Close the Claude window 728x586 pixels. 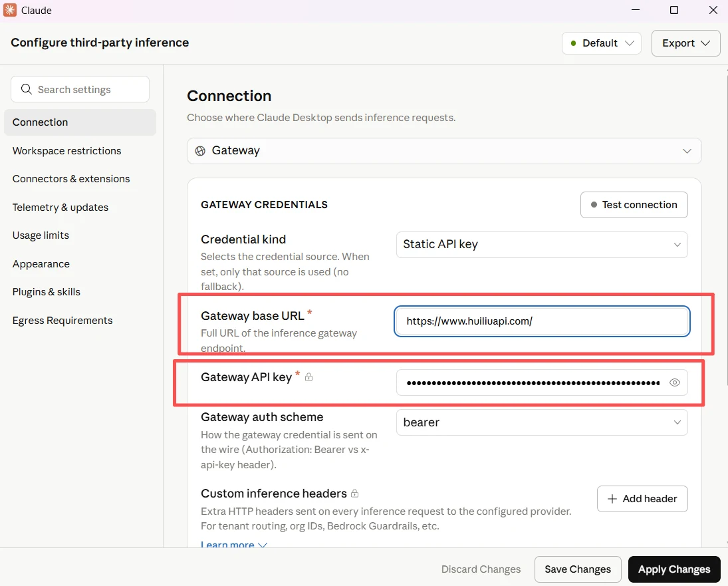pos(713,10)
